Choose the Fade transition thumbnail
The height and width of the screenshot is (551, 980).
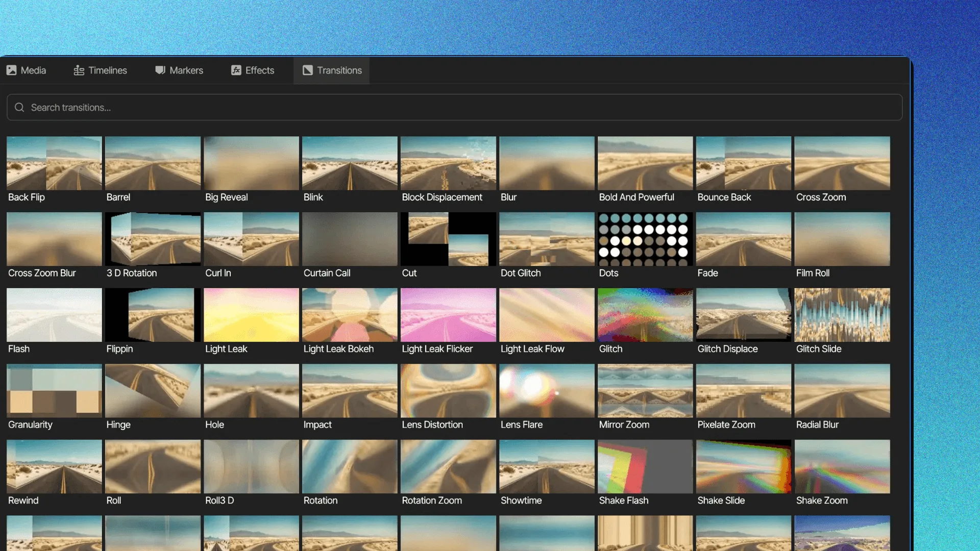[744, 239]
